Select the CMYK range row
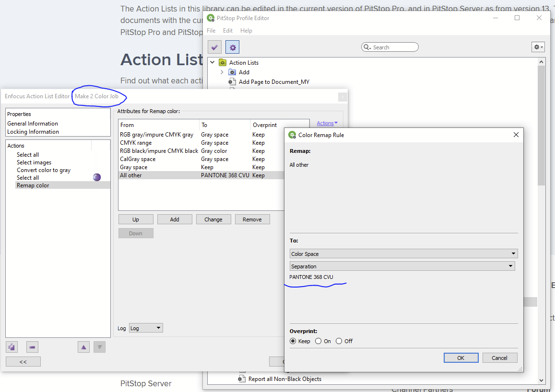Screen dimensions: 555x392 [x=201, y=143]
